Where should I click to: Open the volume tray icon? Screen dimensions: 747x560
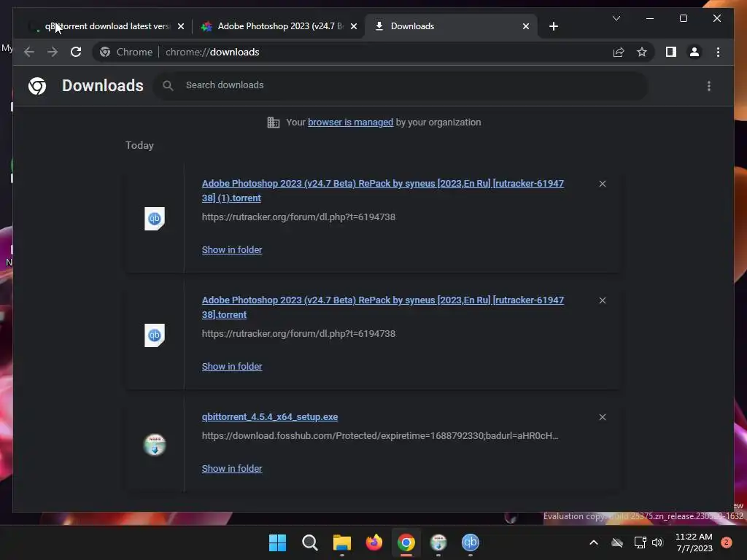tap(657, 542)
